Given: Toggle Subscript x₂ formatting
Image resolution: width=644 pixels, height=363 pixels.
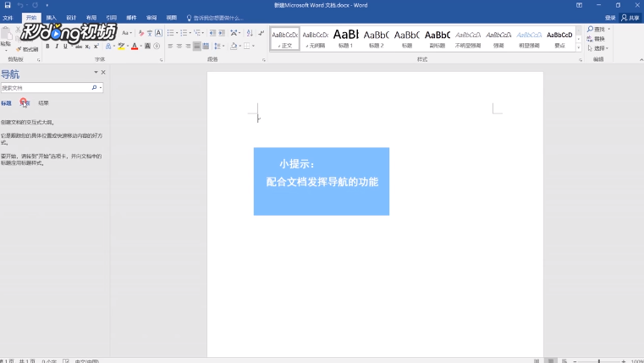Looking at the screenshot, I should pos(87,47).
